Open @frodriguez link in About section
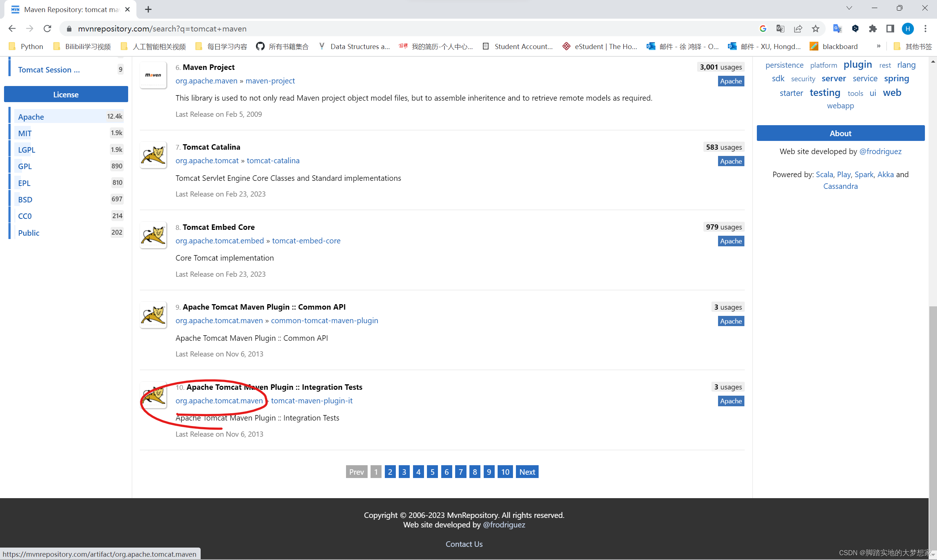This screenshot has width=937, height=560. pyautogui.click(x=880, y=151)
